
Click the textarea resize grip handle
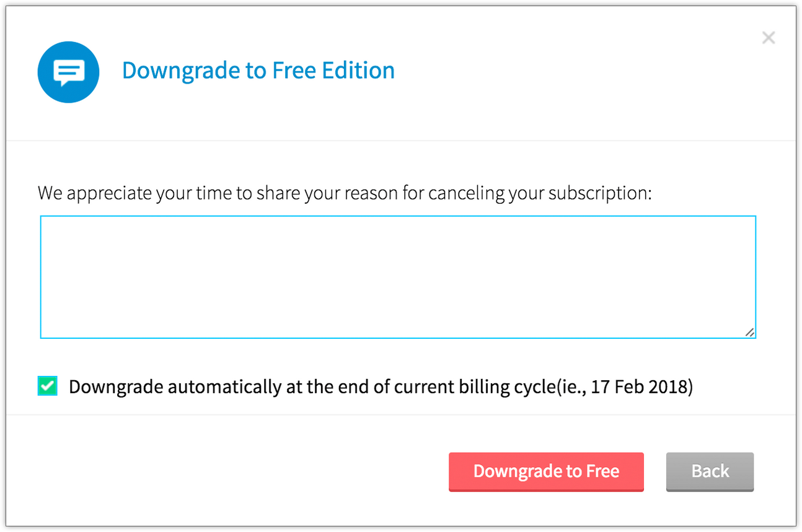click(749, 332)
